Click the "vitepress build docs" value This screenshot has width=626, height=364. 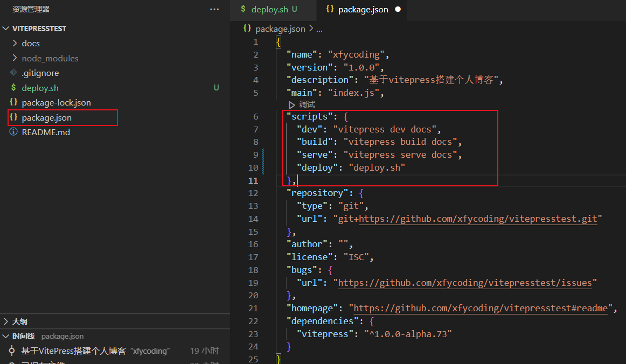click(400, 142)
